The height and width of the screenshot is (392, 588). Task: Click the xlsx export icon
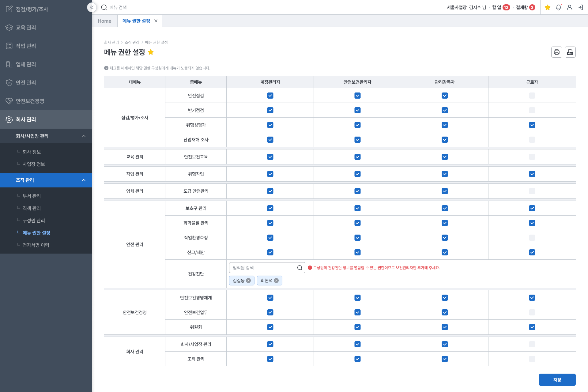(x=570, y=52)
